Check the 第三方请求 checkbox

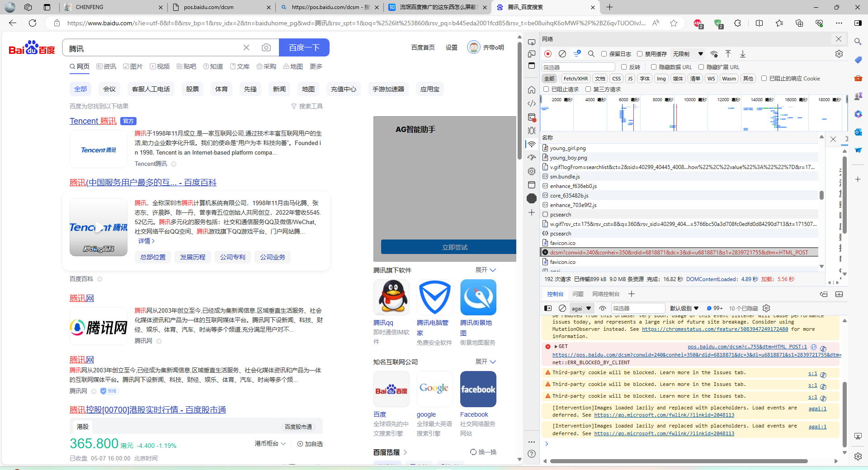pyautogui.click(x=588, y=89)
